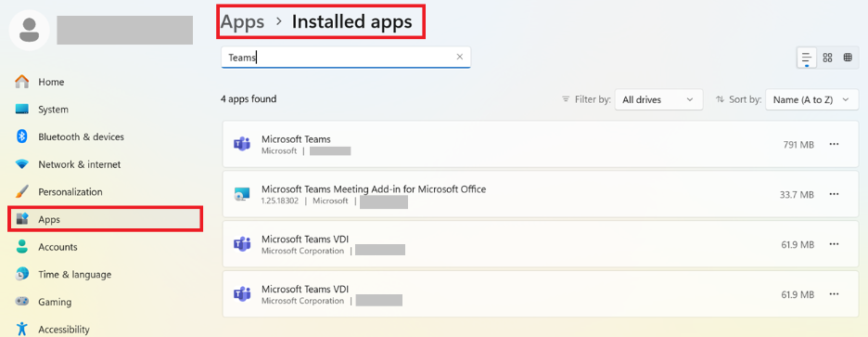Image resolution: width=868 pixels, height=337 pixels.
Task: Open the Filter by All drives dropdown
Action: pos(658,99)
